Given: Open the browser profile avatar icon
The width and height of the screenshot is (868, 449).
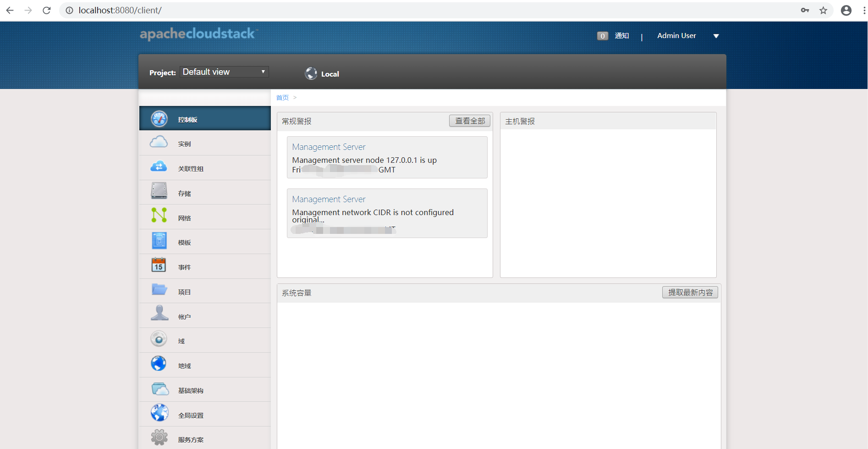Looking at the screenshot, I should coord(846,10).
